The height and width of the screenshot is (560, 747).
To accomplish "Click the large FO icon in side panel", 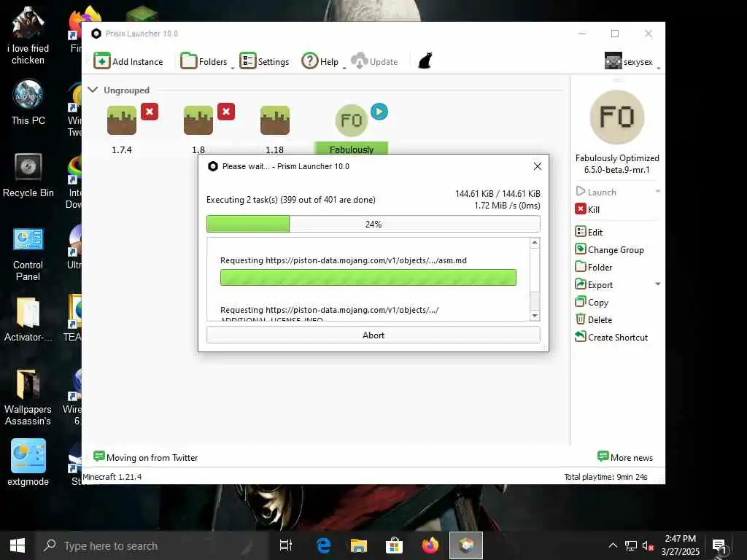I will pyautogui.click(x=617, y=117).
